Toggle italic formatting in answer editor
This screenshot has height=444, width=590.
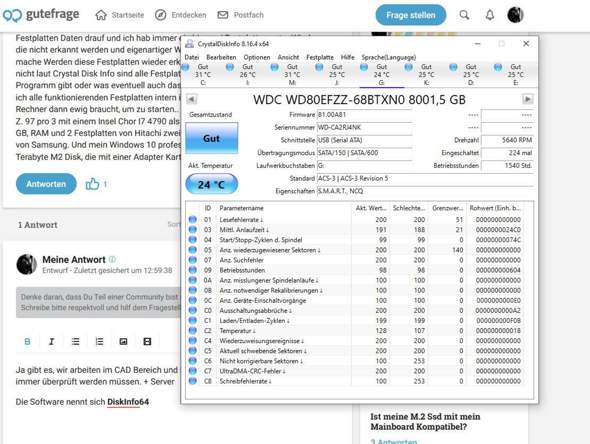tap(52, 342)
